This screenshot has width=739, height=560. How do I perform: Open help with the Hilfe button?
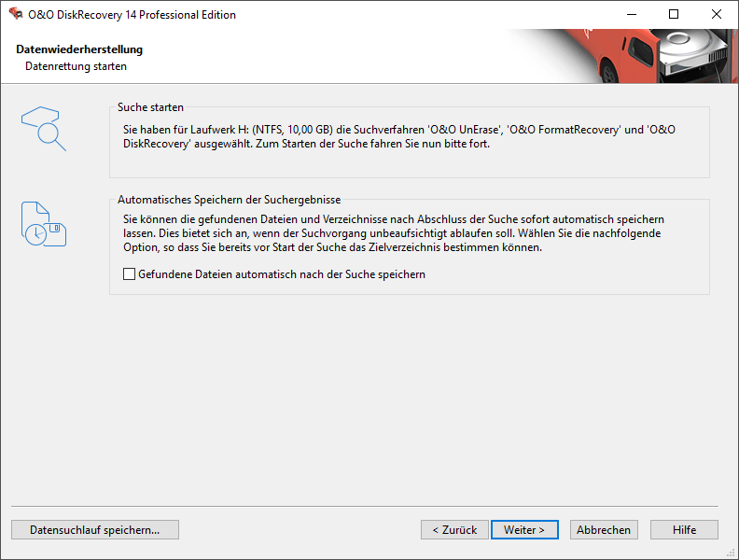(x=684, y=530)
